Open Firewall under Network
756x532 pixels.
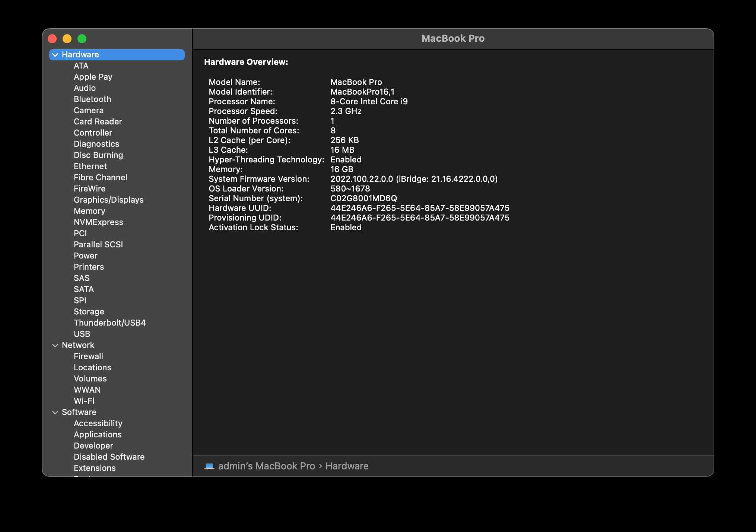click(x=88, y=357)
